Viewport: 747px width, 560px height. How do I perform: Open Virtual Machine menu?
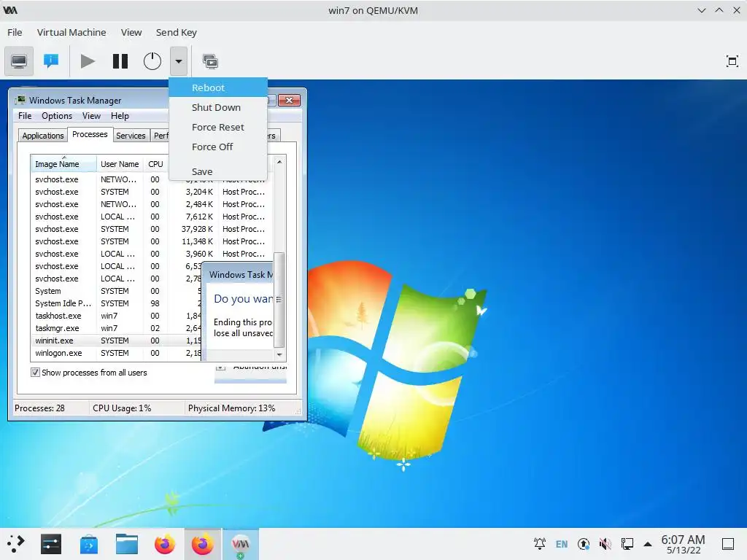click(71, 32)
